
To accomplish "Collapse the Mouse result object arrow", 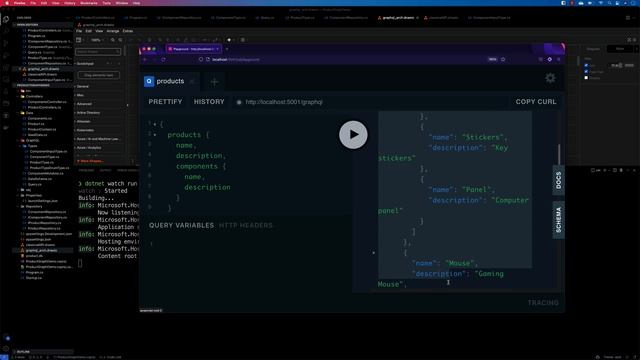I will [373, 253].
